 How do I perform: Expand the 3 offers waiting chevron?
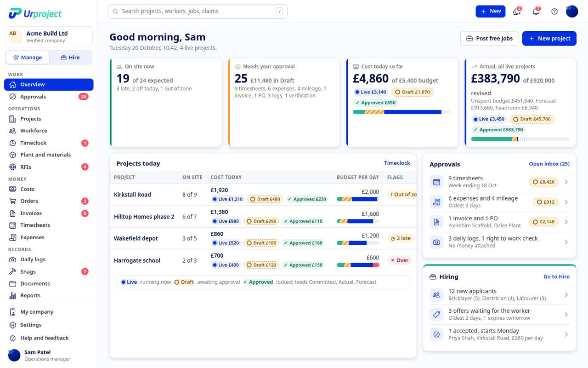click(x=566, y=315)
